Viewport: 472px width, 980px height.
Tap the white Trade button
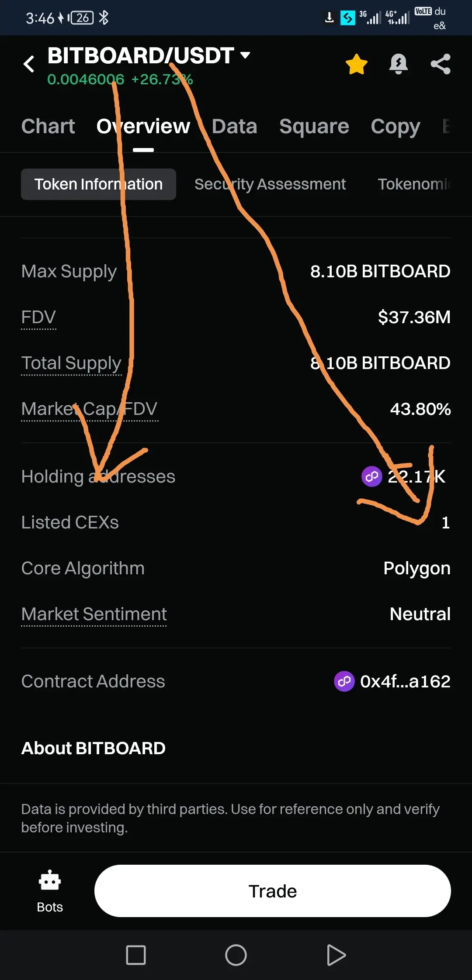point(273,891)
